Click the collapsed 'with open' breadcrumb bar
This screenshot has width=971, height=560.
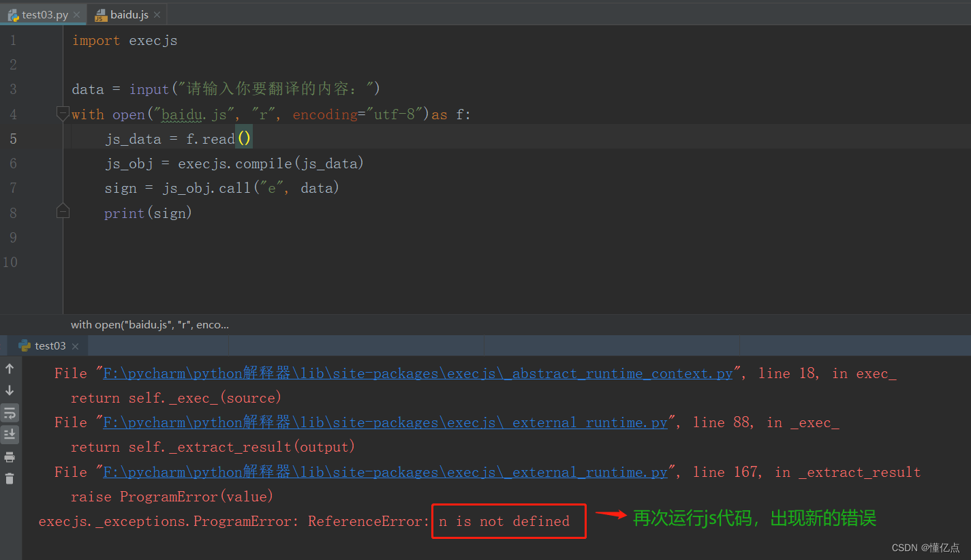pyautogui.click(x=150, y=324)
